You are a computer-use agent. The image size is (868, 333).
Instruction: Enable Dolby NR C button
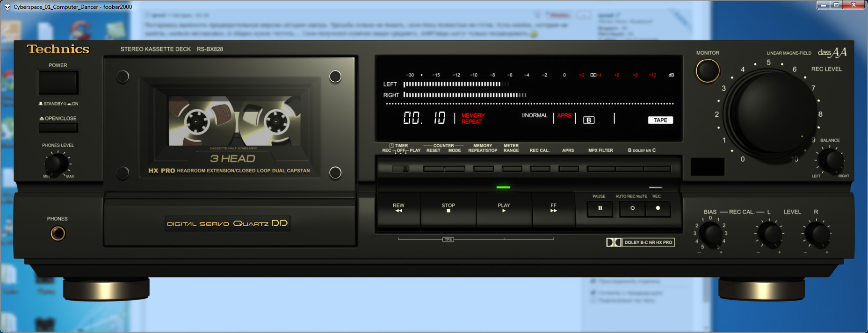(657, 169)
